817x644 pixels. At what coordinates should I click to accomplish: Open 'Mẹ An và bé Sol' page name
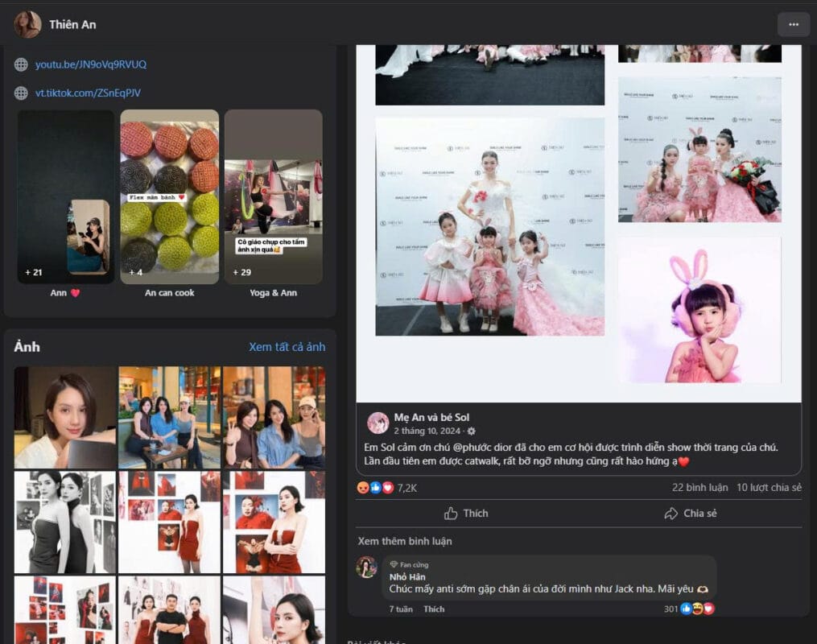click(x=431, y=417)
